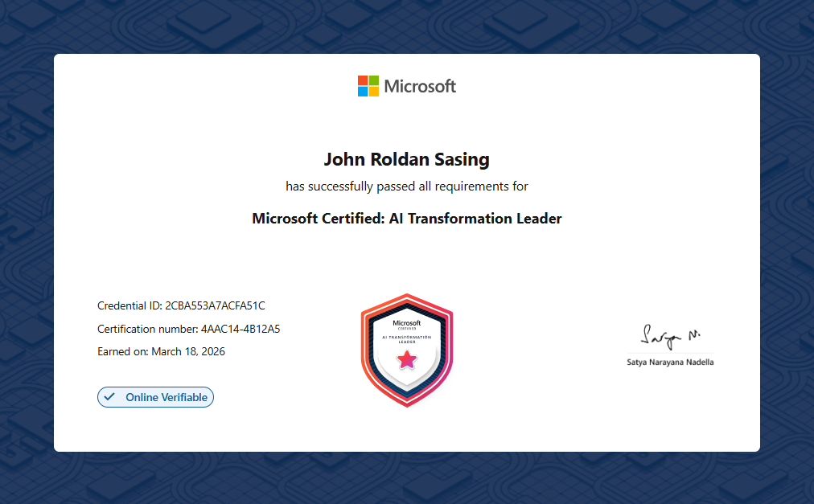Click the Microsoft four-square logo
Screen dimensions: 814x504
pyautogui.click(x=368, y=86)
